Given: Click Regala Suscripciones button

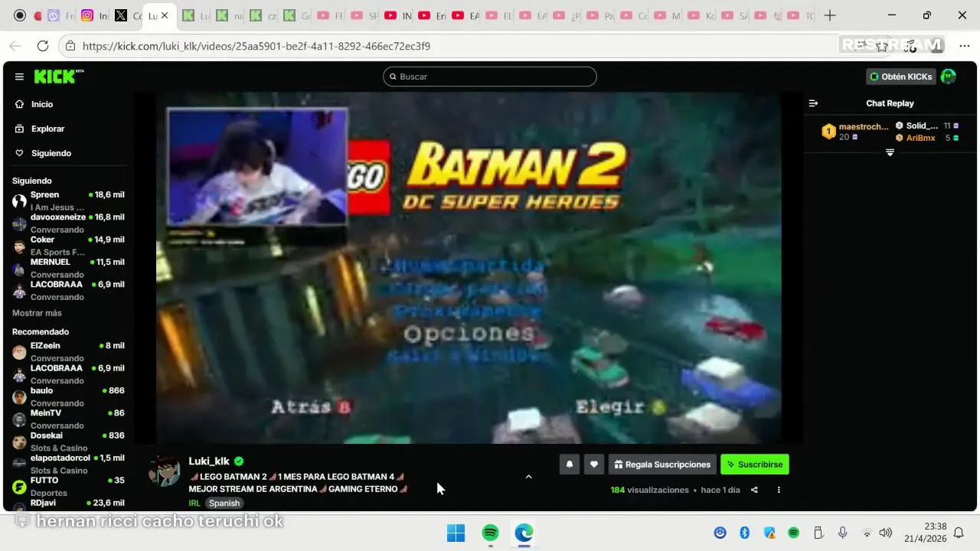Looking at the screenshot, I should pos(662,465).
